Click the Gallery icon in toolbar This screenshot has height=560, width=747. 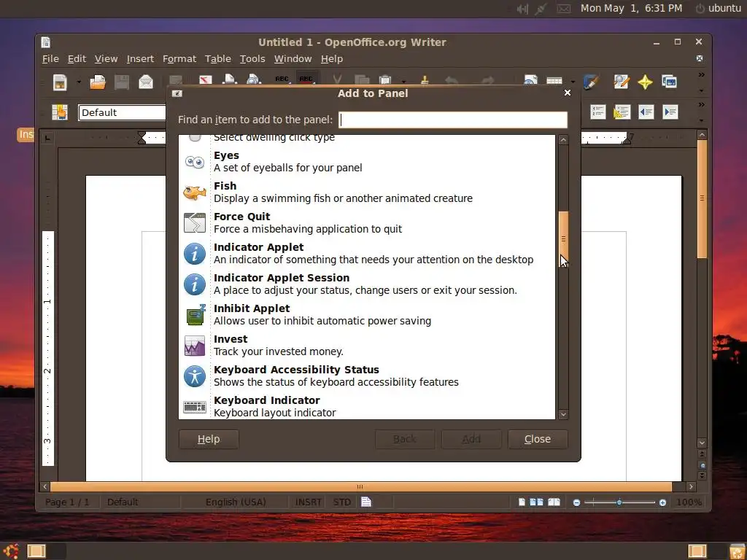pyautogui.click(x=670, y=82)
